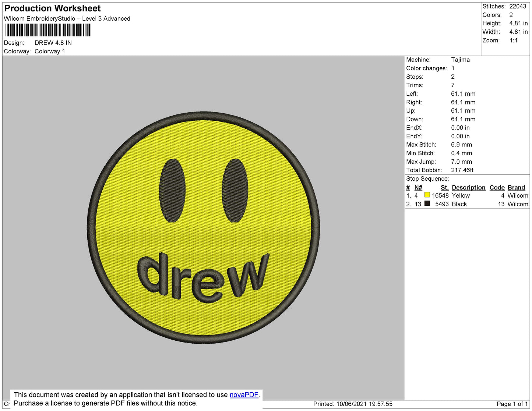532x411 pixels.
Task: Click the Machine value 'Tajima'
Action: pyautogui.click(x=460, y=60)
